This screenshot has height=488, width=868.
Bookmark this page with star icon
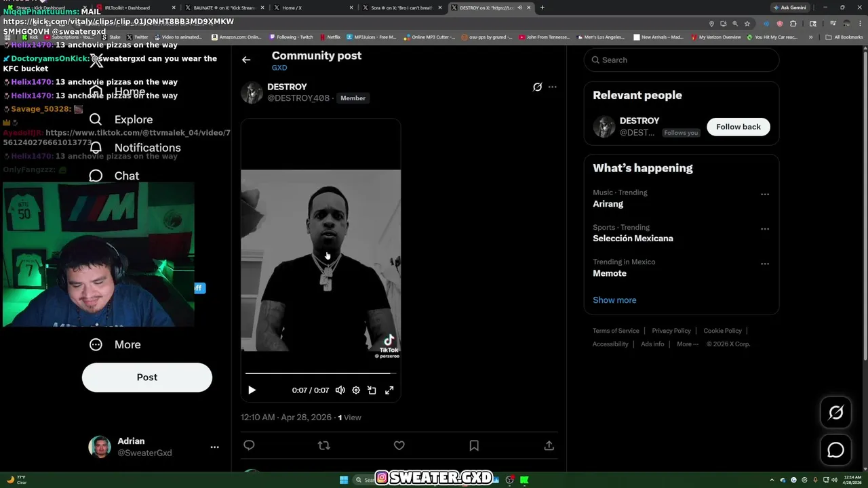(747, 23)
